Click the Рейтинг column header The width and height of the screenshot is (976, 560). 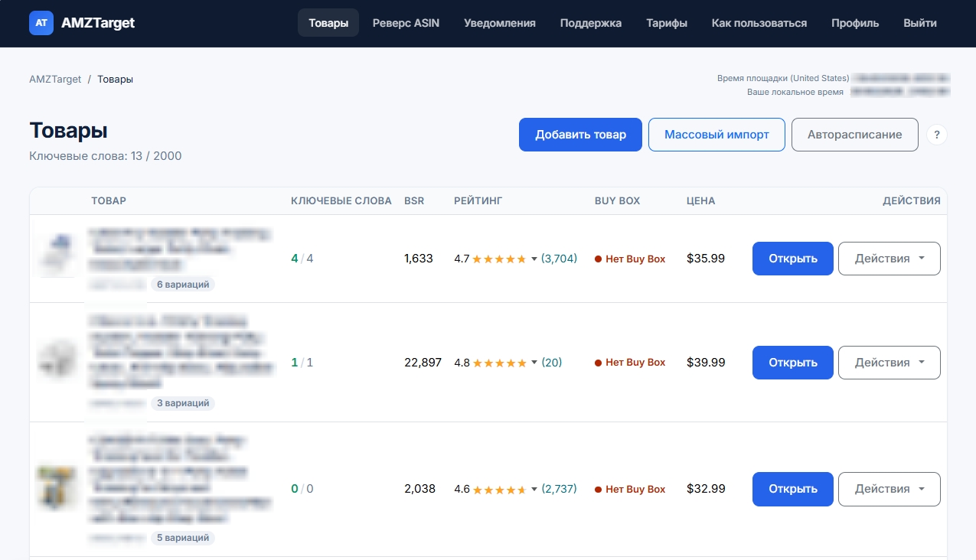pyautogui.click(x=478, y=201)
